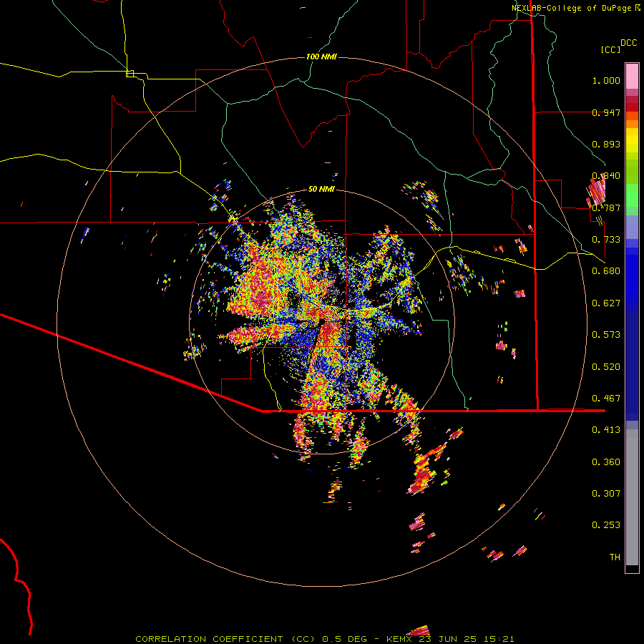Click the pink top segment of color bar
The height and width of the screenshot is (644, 644).
(632, 76)
